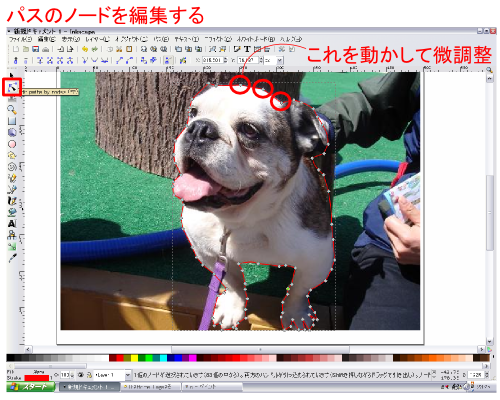The width and height of the screenshot is (500, 400).
Task: Click the Delete selected nodes icon
Action: point(25,60)
